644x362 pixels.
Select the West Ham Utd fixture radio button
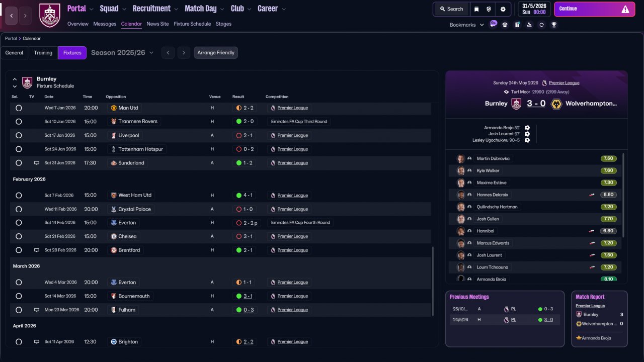[x=19, y=195]
